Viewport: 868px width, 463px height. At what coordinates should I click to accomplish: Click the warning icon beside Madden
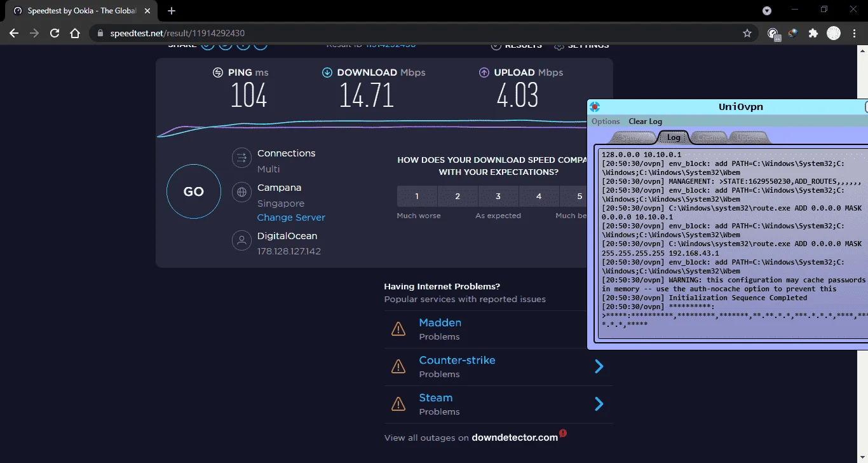point(398,329)
